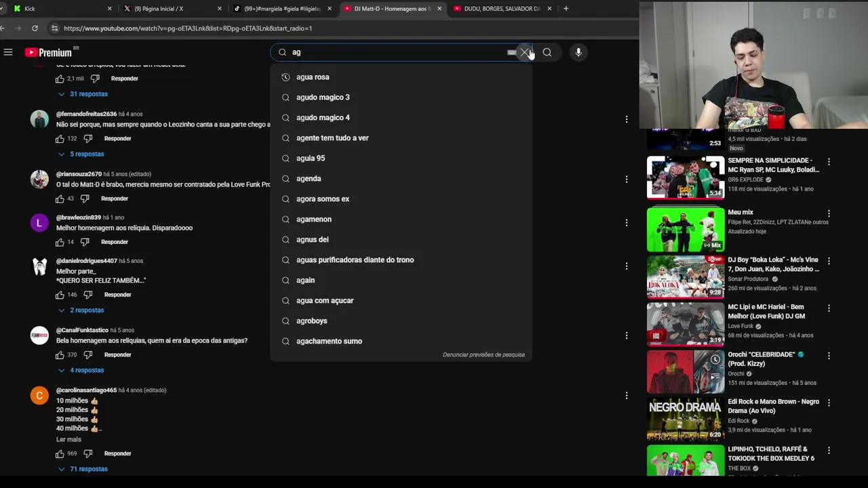Switch to Página Inicial / X tab
868x488 pixels.
(x=172, y=9)
